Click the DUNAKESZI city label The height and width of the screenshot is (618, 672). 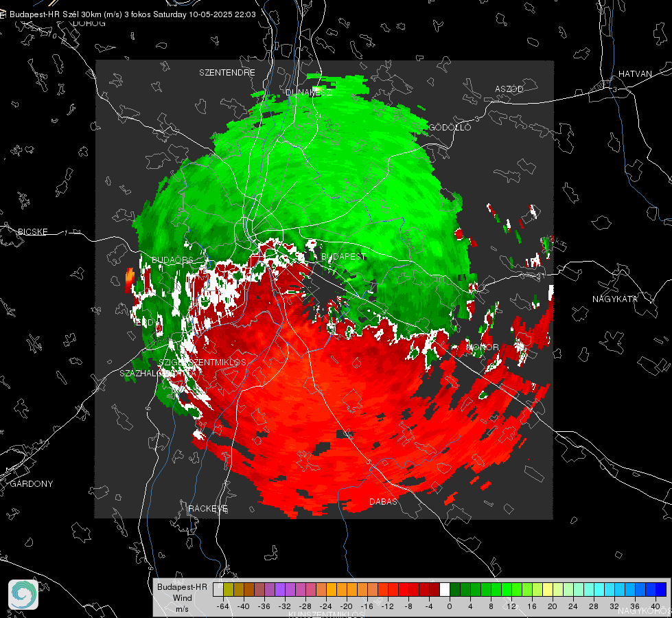[x=309, y=92]
